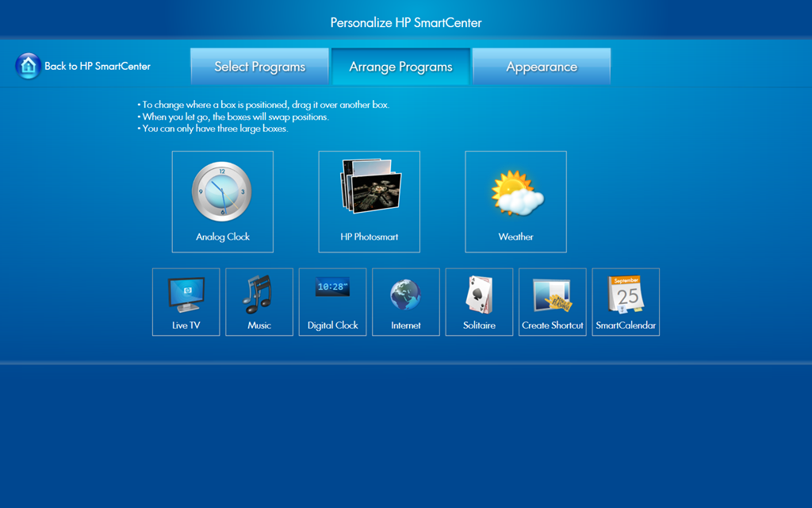Switch to the Select Programs tab

[x=259, y=67]
